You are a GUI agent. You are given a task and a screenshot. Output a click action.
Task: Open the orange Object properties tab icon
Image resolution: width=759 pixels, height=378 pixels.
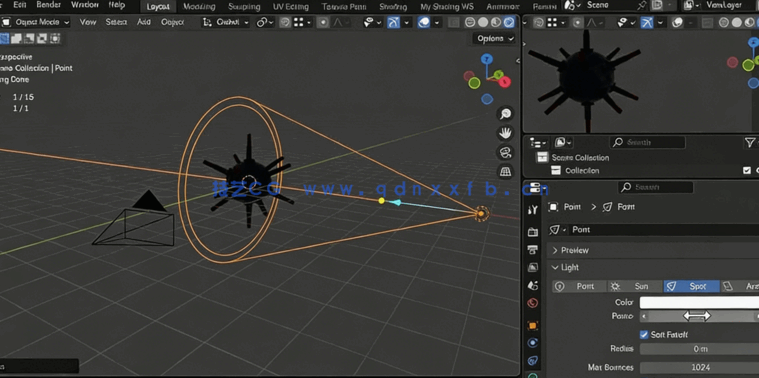(533, 325)
